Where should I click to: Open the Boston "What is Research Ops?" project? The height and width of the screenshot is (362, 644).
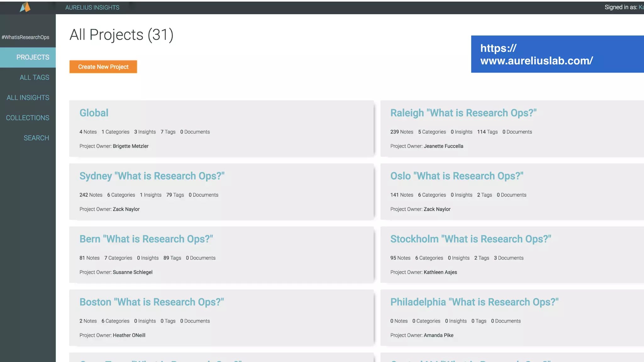pyautogui.click(x=152, y=302)
